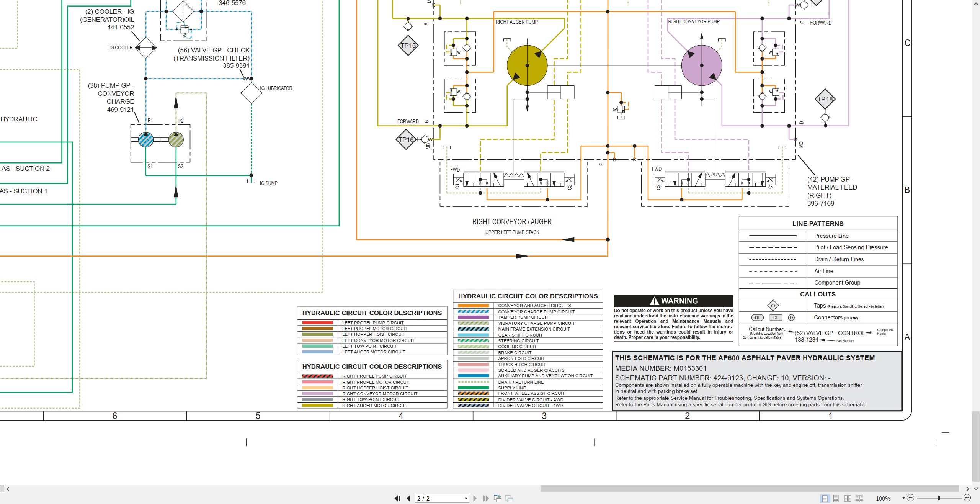Open the zoom level dropdown arrow
The height and width of the screenshot is (504, 980).
(x=903, y=498)
